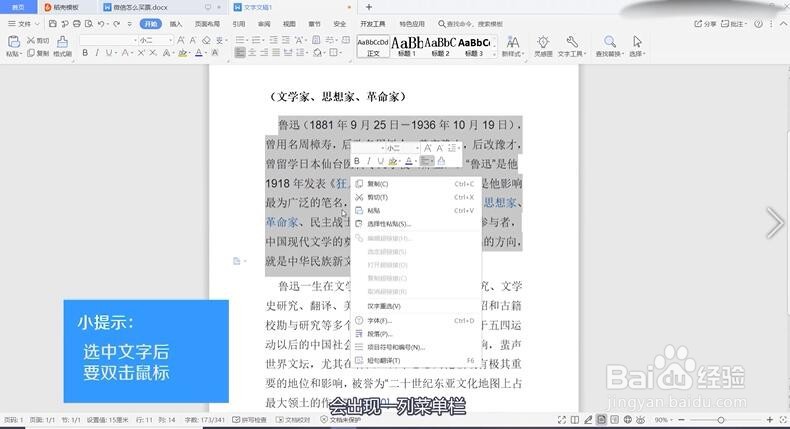The image size is (790, 429).
Task: Click the Redo arrow icon
Action: [117, 24]
